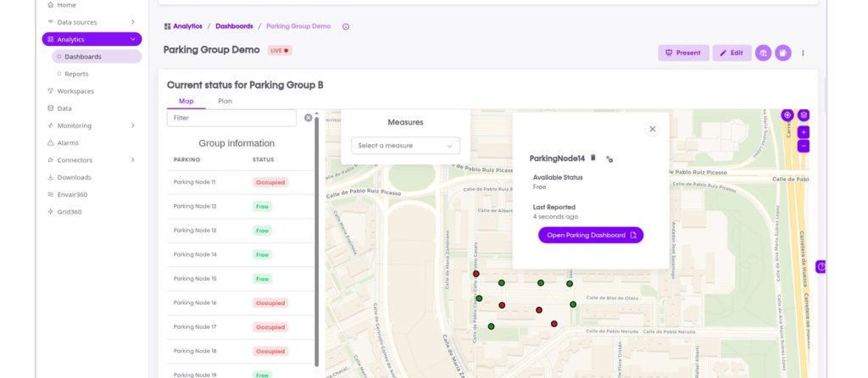The image size is (868, 378).
Task: Select the Parking Node 16 row
Action: 240,303
